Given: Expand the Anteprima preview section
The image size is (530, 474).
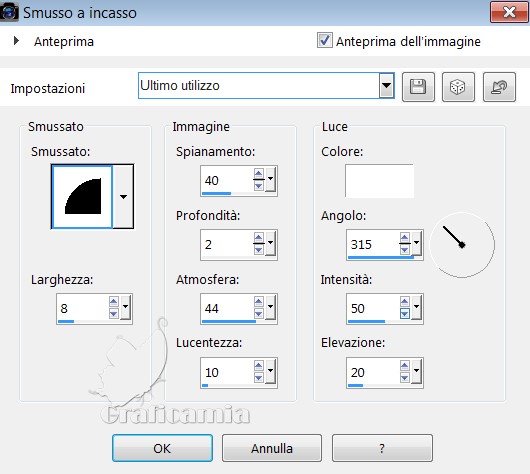Looking at the screenshot, I should pos(16,41).
